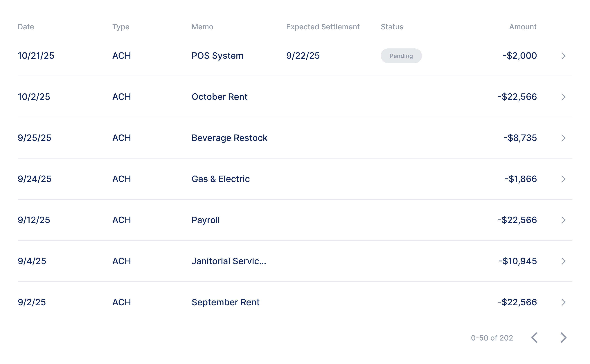590x364 pixels.
Task: Click Janitorial Services row chevron
Action: click(x=563, y=261)
